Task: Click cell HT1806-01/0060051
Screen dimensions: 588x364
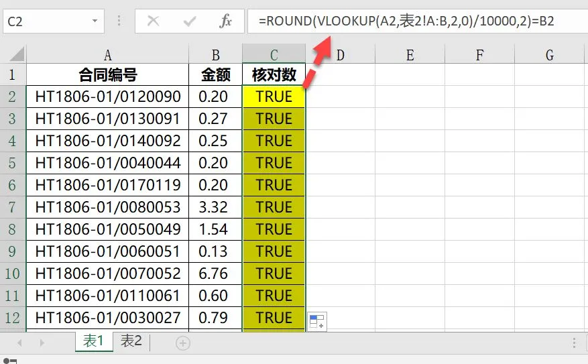Action: [x=108, y=251]
